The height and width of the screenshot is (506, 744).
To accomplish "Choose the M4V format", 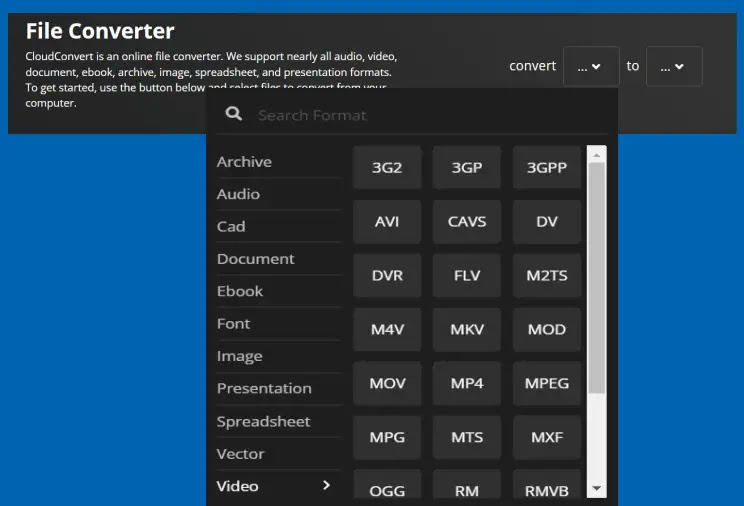I will (x=387, y=329).
